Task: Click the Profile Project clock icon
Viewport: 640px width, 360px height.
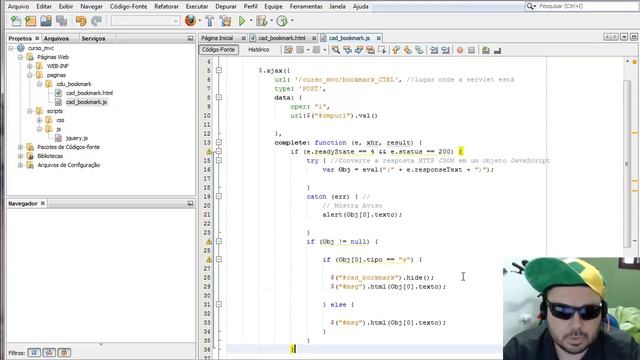Action: coord(282,21)
